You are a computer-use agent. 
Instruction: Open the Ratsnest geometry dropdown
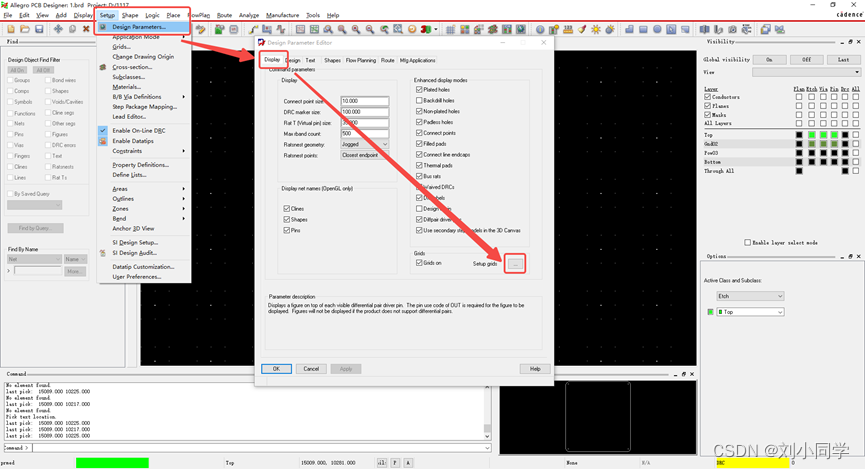click(365, 144)
